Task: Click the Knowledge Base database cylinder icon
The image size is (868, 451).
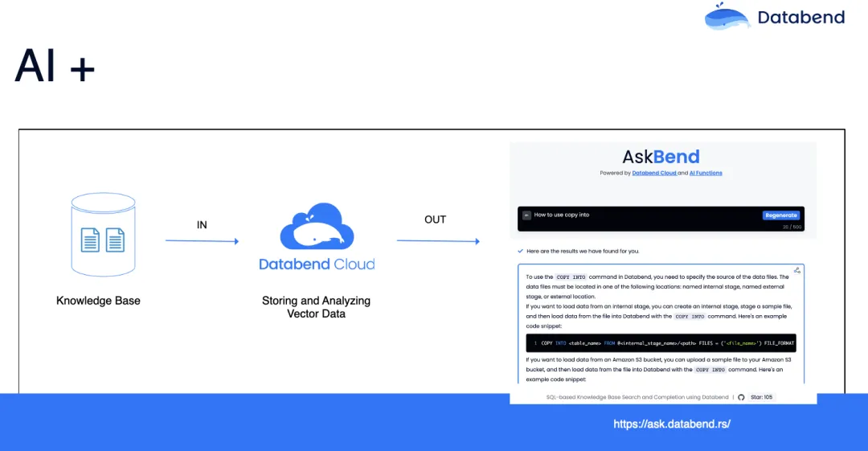Action: (x=104, y=235)
